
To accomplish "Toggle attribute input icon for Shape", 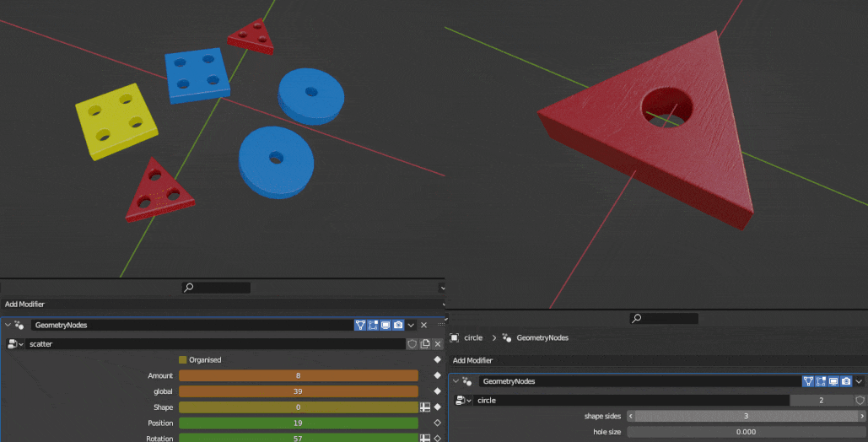I will tap(425, 407).
